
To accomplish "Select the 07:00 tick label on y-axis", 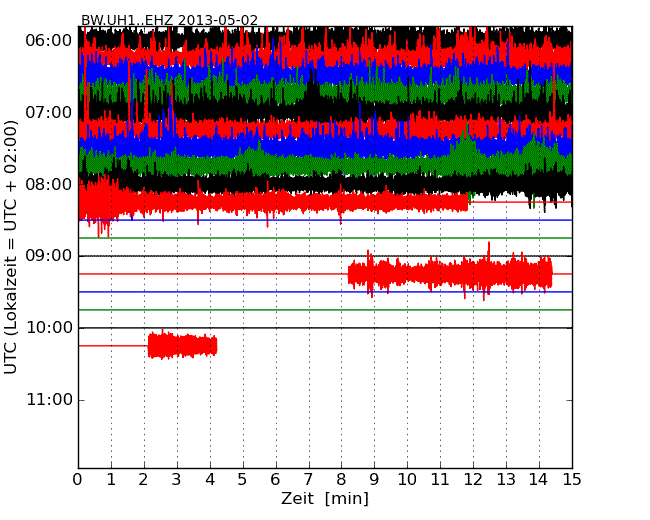I will (x=48, y=112).
